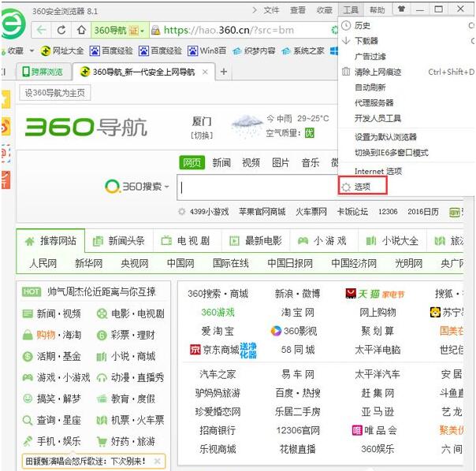Open the 网址大全 bookmark
This screenshot has width=476, height=471.
(x=62, y=50)
